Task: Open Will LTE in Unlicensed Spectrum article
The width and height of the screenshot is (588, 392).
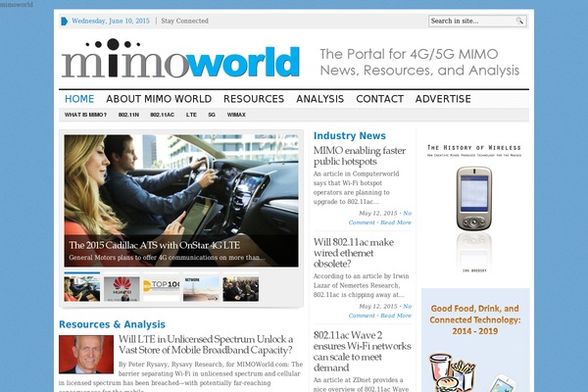Action: tap(206, 344)
